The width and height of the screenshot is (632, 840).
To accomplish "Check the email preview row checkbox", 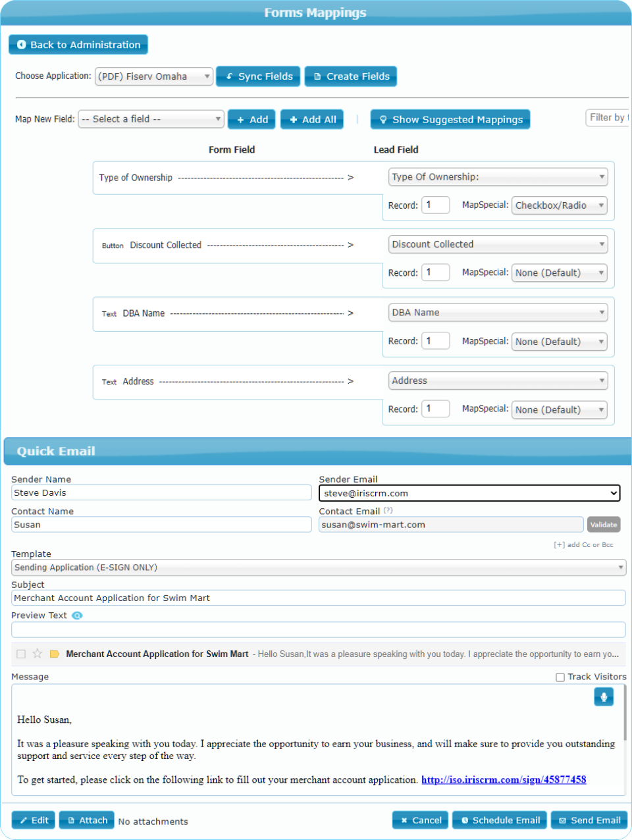I will [x=21, y=654].
